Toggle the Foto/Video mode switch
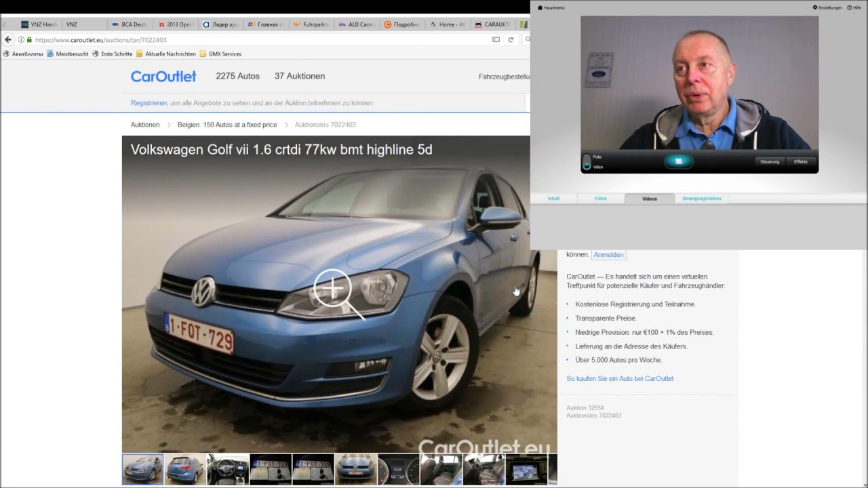The height and width of the screenshot is (488, 868). 587,162
